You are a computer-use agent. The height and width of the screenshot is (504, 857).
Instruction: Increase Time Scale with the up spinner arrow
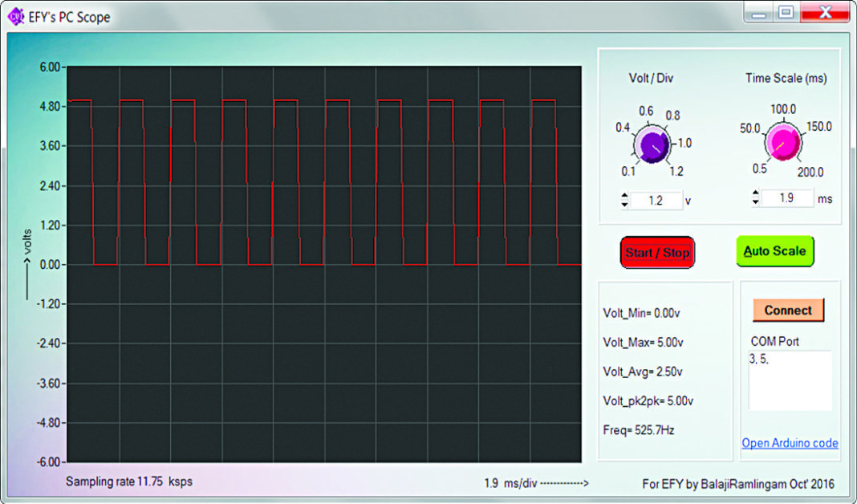(755, 193)
